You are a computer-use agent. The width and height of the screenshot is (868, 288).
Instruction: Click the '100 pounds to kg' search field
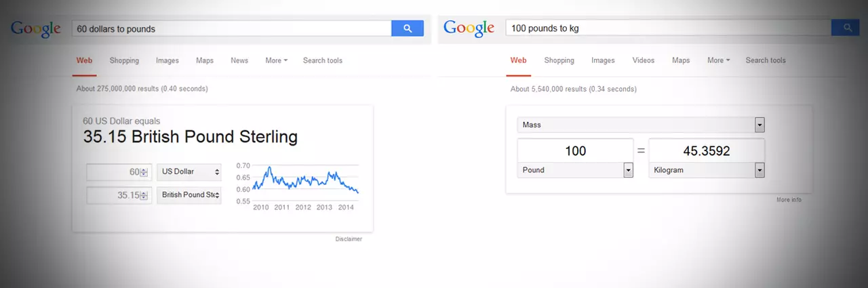668,28
